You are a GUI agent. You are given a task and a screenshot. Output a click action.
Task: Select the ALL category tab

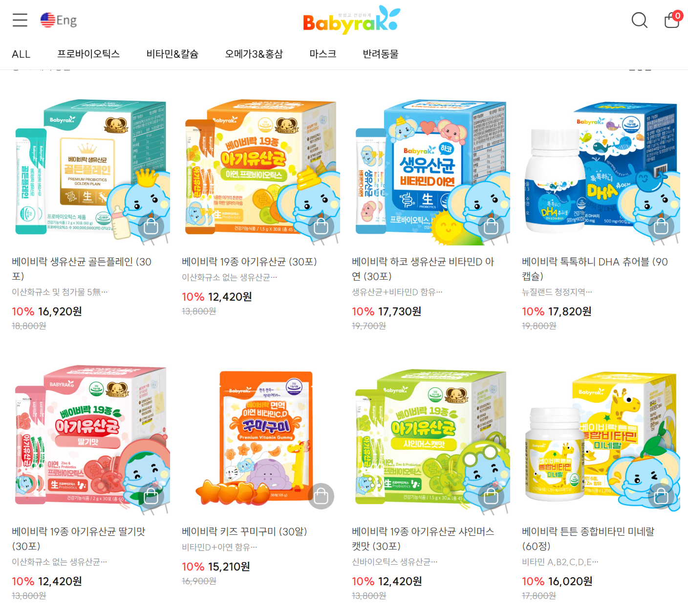click(x=21, y=54)
